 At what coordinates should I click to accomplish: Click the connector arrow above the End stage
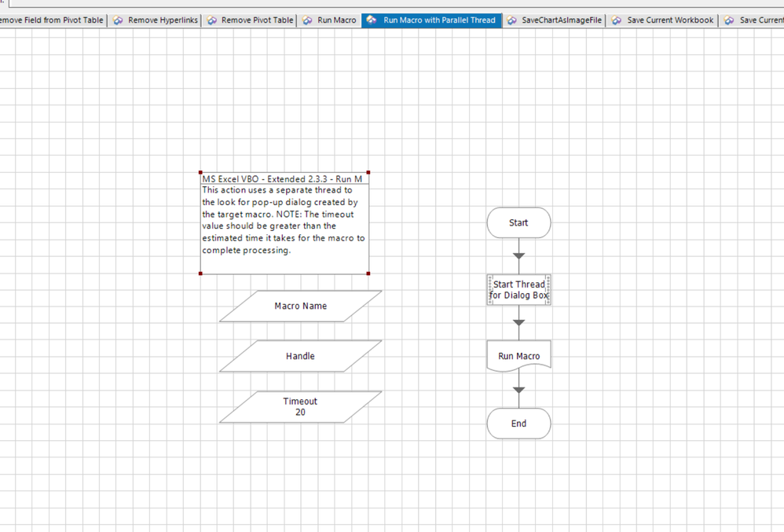click(518, 390)
